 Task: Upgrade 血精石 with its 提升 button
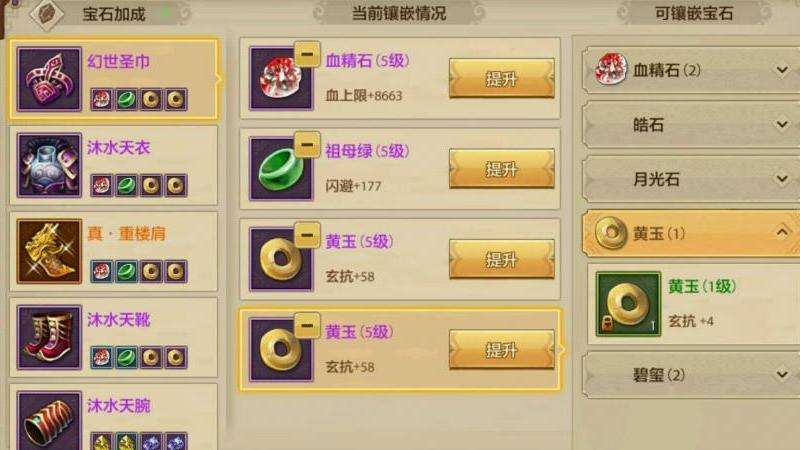click(502, 79)
